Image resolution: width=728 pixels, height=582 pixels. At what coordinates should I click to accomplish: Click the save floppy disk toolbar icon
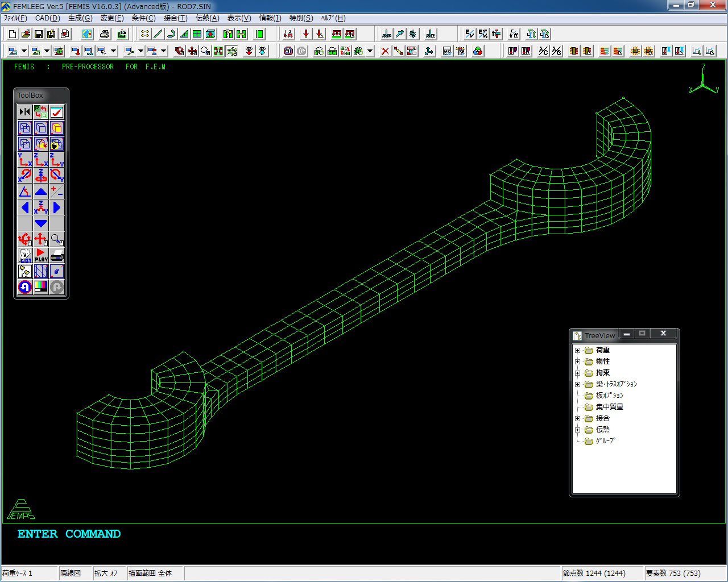tap(39, 34)
